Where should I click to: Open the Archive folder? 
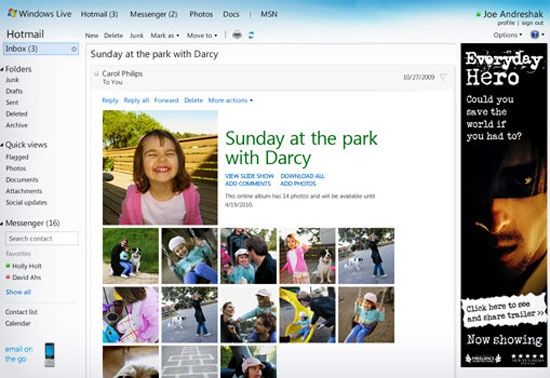point(16,125)
